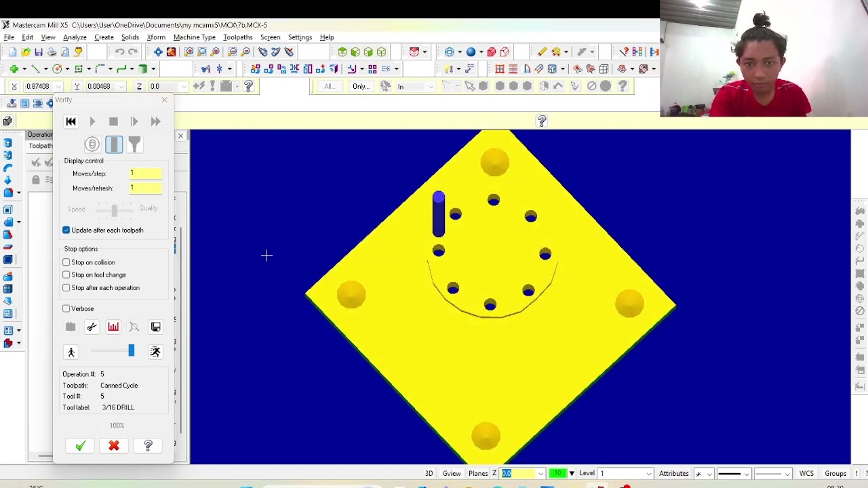Viewport: 868px width, 488px height.
Task: Cancel Verify with the red X button
Action: coord(114,445)
